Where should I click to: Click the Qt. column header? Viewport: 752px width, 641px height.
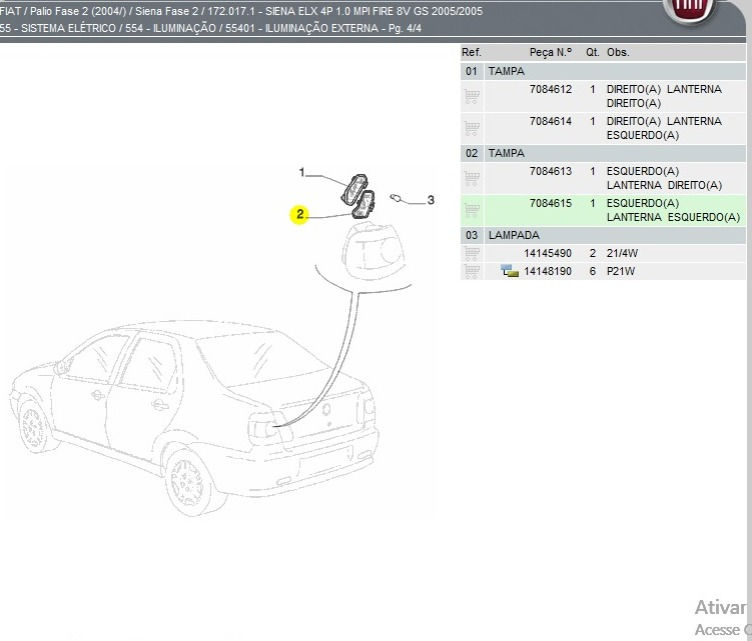[592, 52]
